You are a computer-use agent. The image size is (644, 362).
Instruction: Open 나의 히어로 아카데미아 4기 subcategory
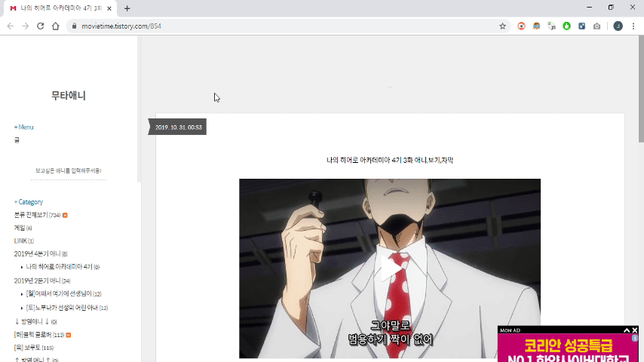tap(63, 267)
